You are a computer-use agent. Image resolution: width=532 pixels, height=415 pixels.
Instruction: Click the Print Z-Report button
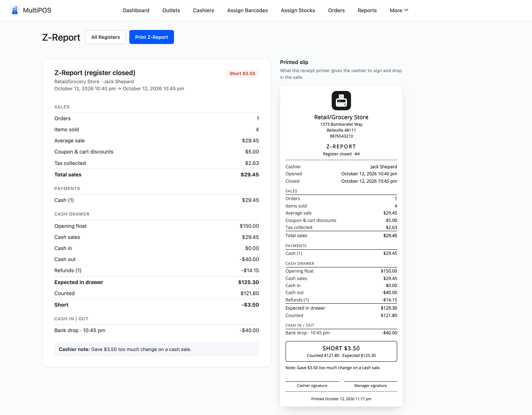click(151, 37)
